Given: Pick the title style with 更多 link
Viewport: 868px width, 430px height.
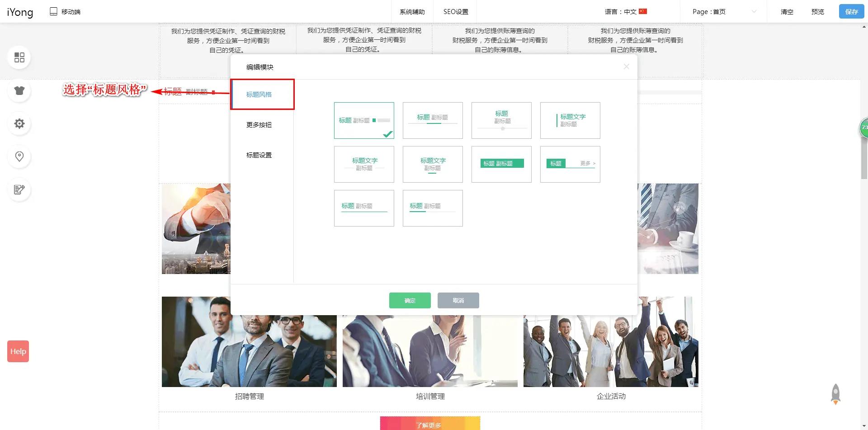Looking at the screenshot, I should click(x=570, y=164).
